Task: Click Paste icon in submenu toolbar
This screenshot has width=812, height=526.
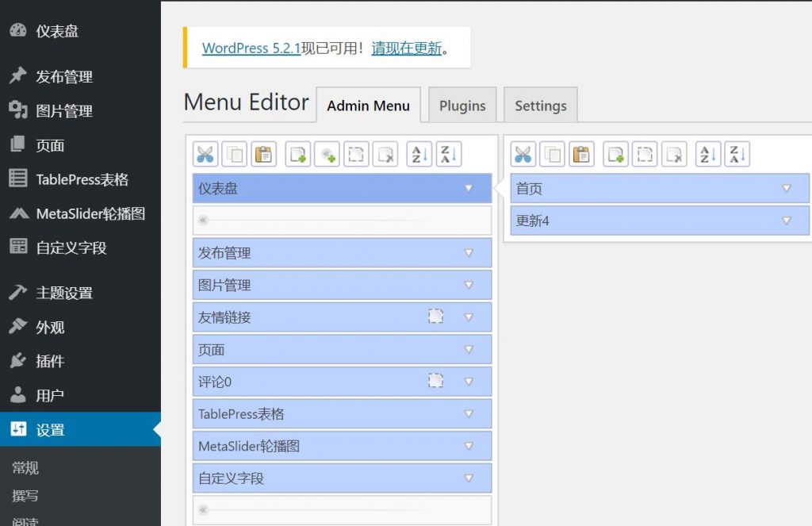Action: [582, 155]
